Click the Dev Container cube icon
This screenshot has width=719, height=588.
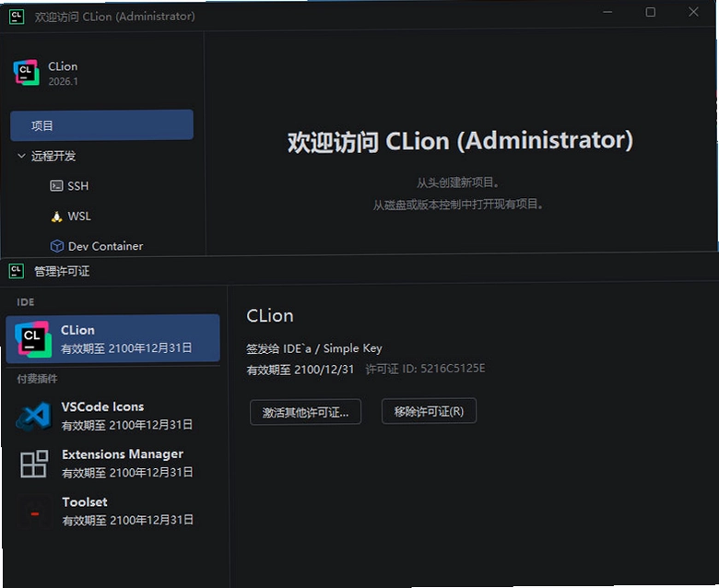(x=57, y=246)
